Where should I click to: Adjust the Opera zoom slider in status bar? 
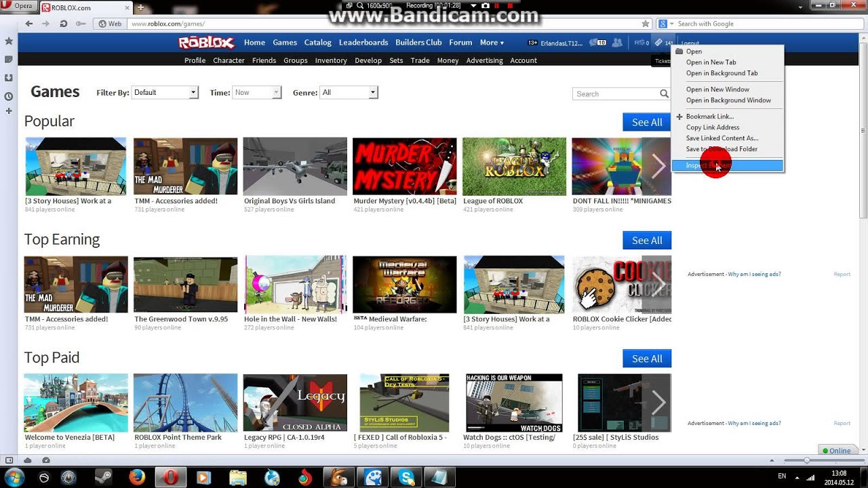tap(806, 460)
